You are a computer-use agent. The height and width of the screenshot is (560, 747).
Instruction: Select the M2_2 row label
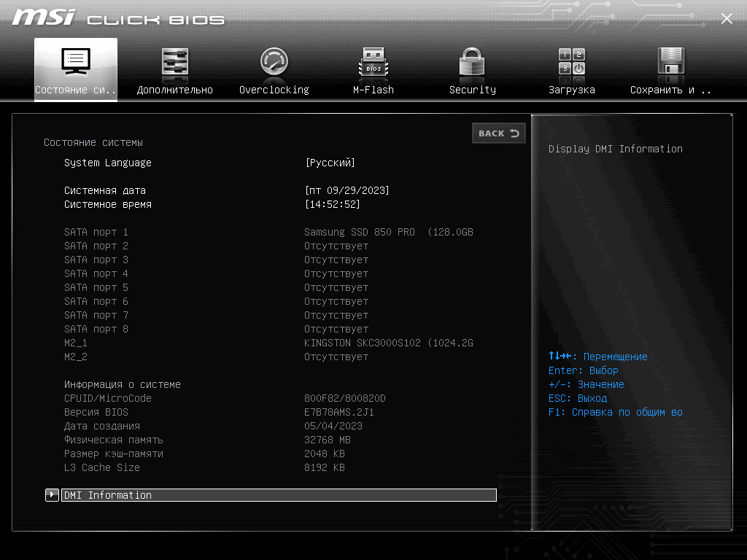76,357
